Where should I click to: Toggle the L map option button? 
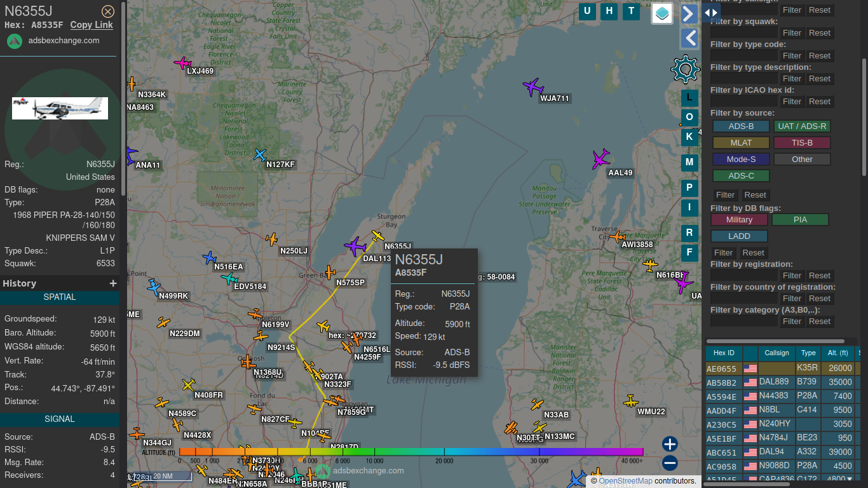tap(689, 98)
